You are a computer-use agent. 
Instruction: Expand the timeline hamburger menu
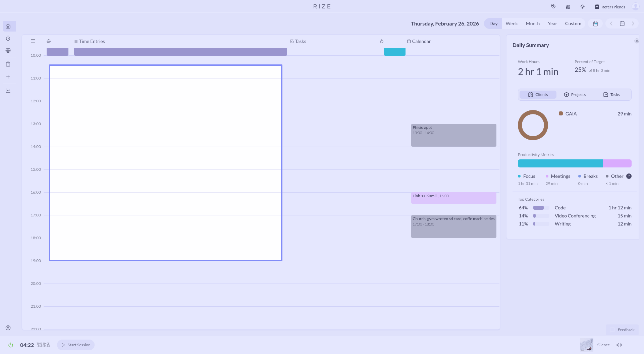coord(33,41)
